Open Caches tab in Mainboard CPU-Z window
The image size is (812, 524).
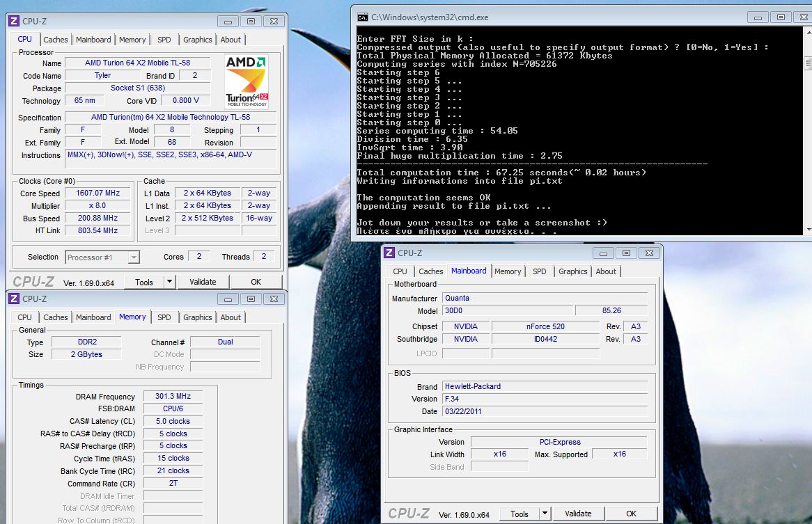(431, 271)
